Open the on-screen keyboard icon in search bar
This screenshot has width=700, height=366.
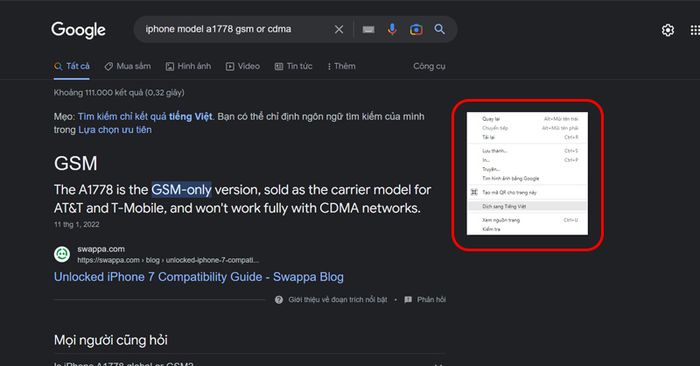pyautogui.click(x=368, y=29)
